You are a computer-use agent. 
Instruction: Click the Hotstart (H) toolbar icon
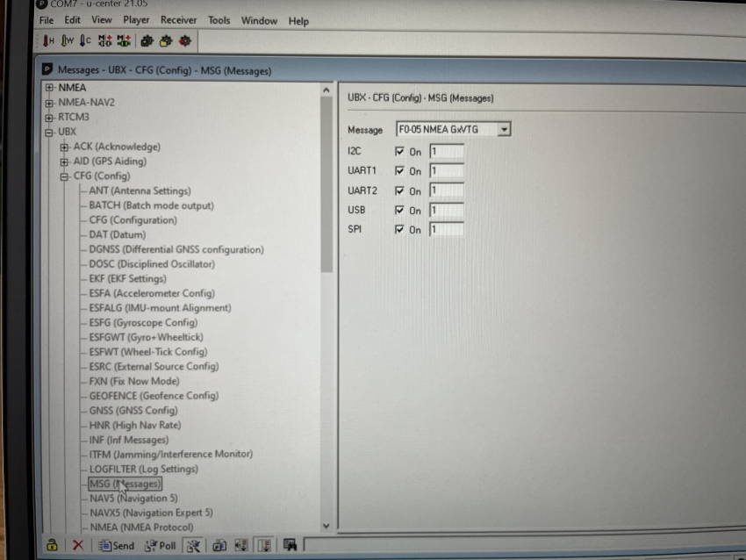(x=48, y=41)
